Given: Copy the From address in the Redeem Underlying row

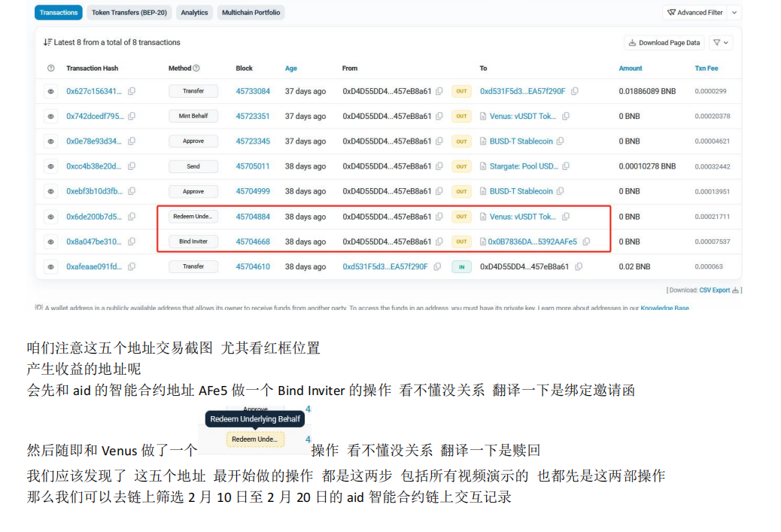Looking at the screenshot, I should [439, 217].
